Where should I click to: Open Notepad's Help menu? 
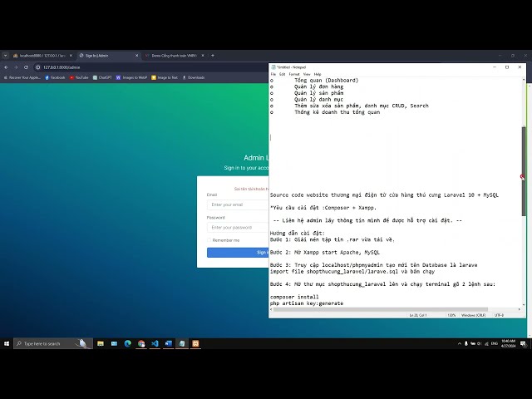318,74
